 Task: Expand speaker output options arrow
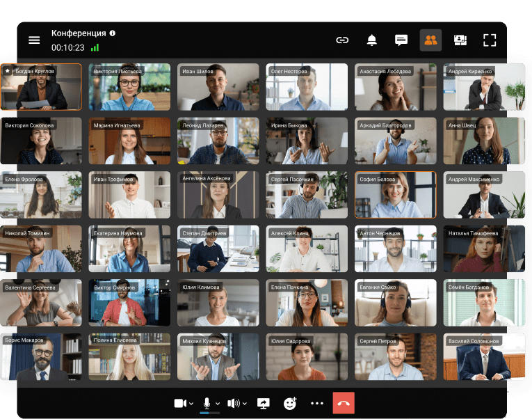pyautogui.click(x=245, y=404)
